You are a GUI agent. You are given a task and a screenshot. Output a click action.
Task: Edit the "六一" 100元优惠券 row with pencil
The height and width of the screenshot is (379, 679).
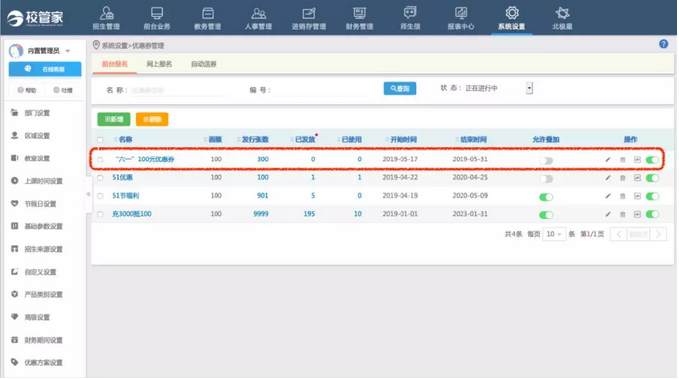pyautogui.click(x=608, y=160)
